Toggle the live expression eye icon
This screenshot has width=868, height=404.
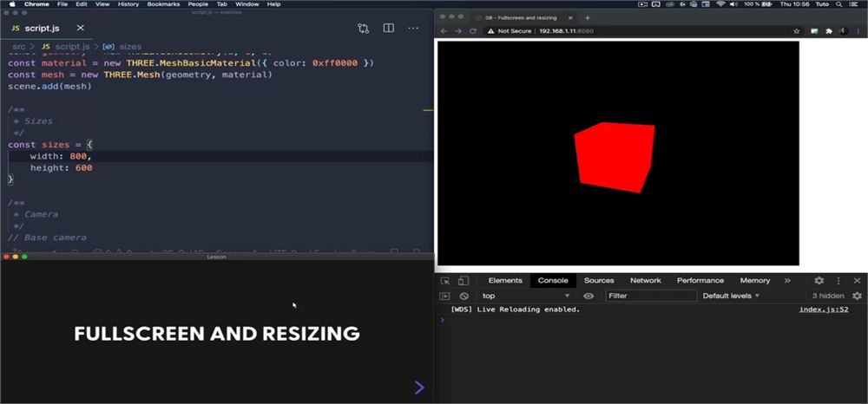(589, 296)
